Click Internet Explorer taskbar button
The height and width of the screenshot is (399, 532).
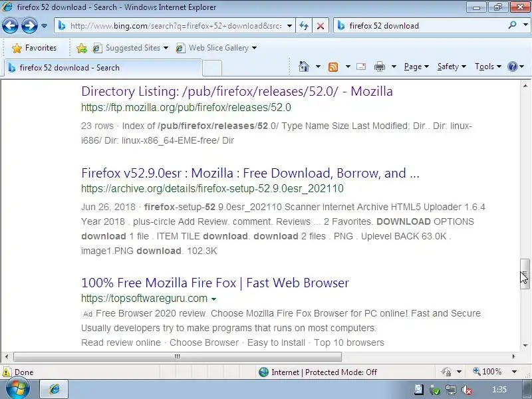tap(55, 389)
